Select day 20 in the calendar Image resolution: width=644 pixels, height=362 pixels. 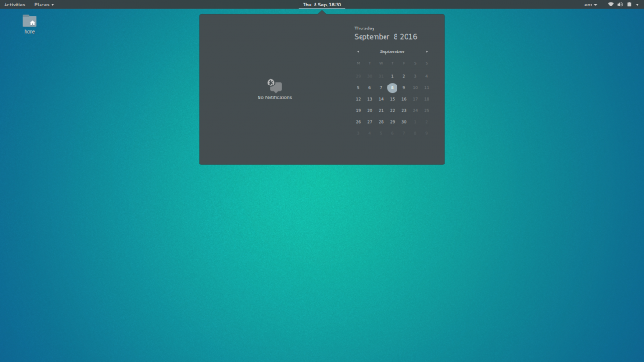369,110
